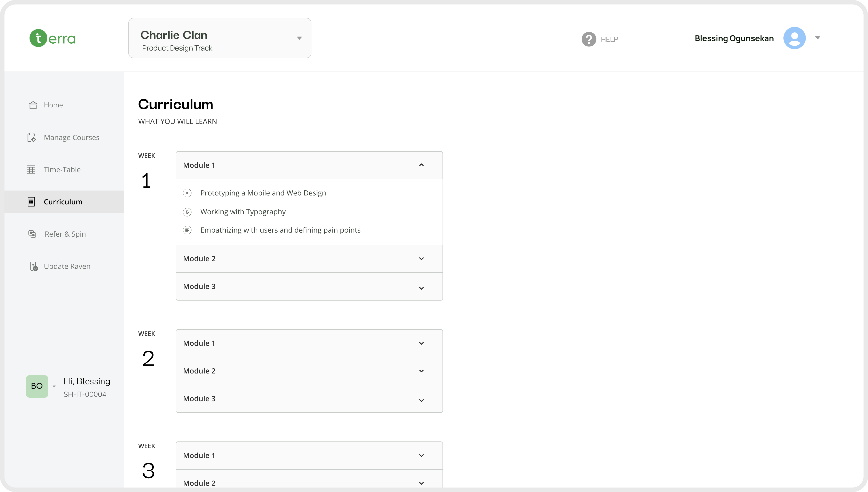Click play icon beside Prototyping lesson
This screenshot has width=868, height=492.
pyautogui.click(x=187, y=193)
